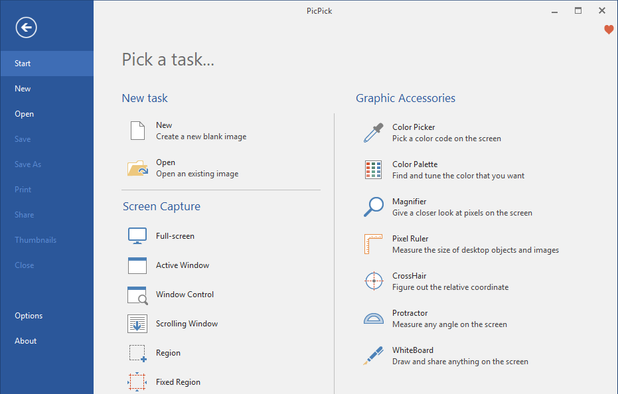This screenshot has height=394, width=618.
Task: Click the Color Palette title text
Action: tap(415, 164)
